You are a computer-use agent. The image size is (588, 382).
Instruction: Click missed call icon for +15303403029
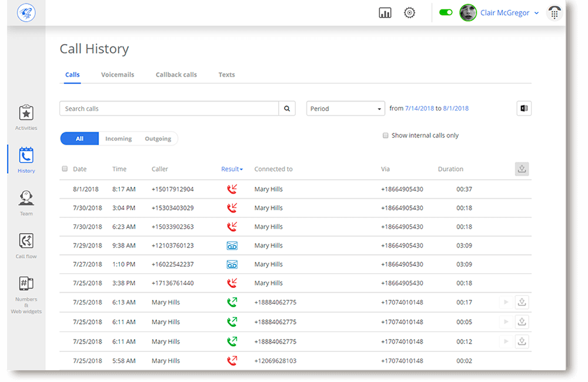coord(232,207)
